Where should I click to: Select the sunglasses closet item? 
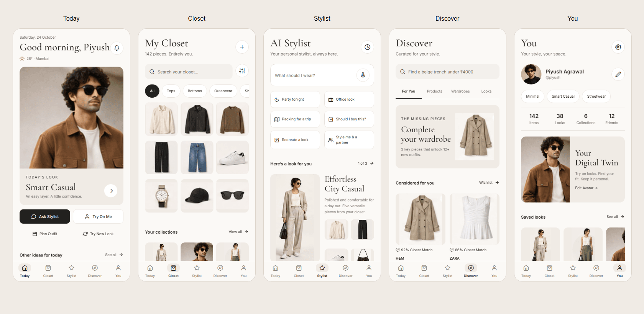click(x=232, y=196)
